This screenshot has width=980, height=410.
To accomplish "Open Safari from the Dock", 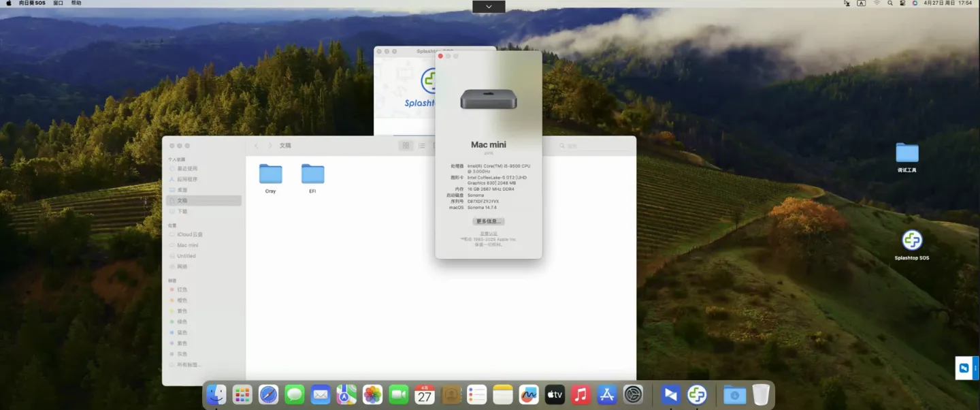I will [268, 394].
